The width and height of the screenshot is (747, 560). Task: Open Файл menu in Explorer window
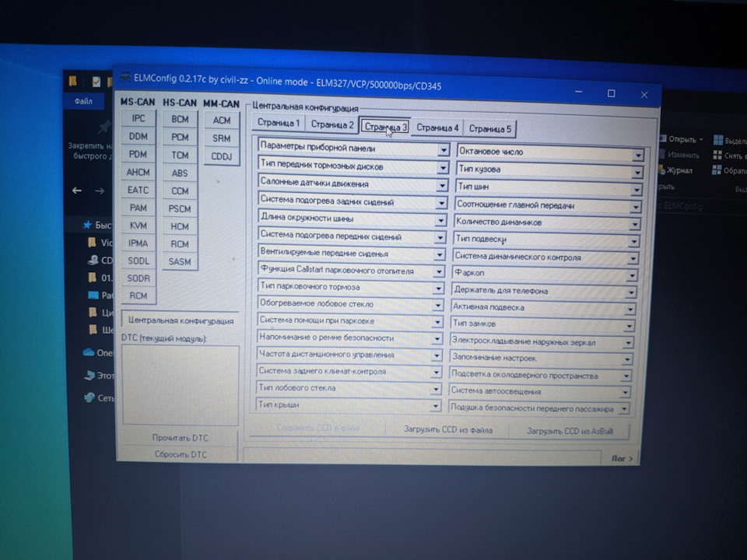point(83,101)
